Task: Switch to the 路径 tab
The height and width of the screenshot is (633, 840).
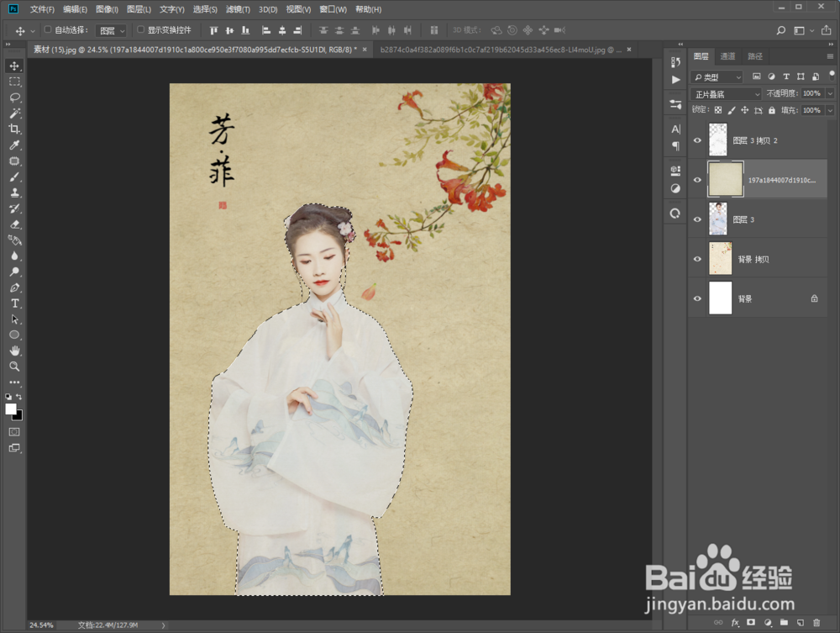Action: tap(755, 56)
